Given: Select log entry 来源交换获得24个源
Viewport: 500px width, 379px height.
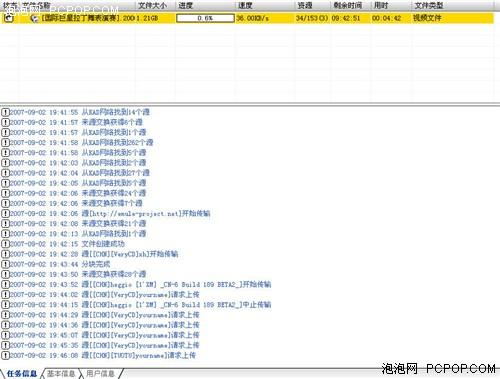Looking at the screenshot, I should pos(78,193).
